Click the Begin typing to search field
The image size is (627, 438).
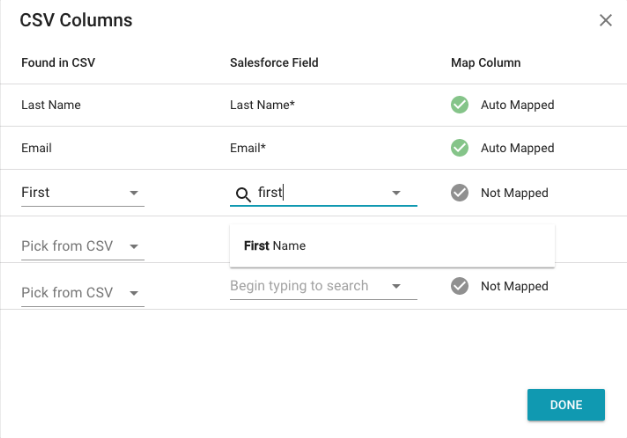(x=323, y=286)
